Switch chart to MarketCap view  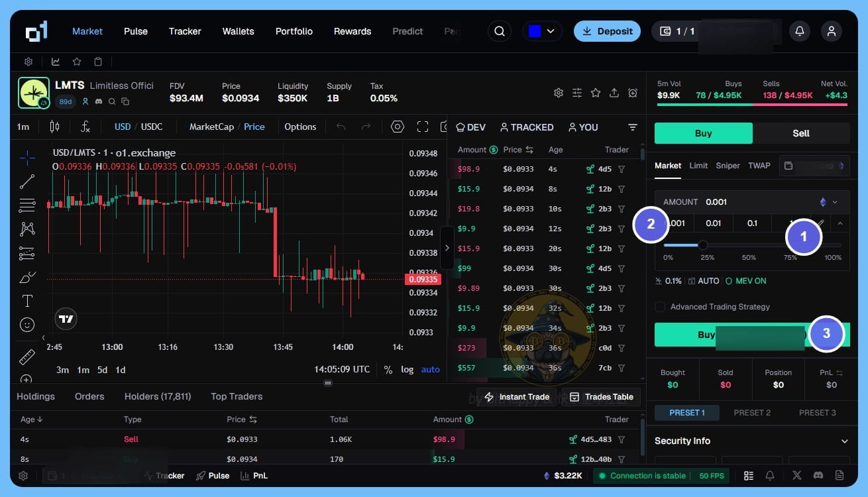(211, 127)
